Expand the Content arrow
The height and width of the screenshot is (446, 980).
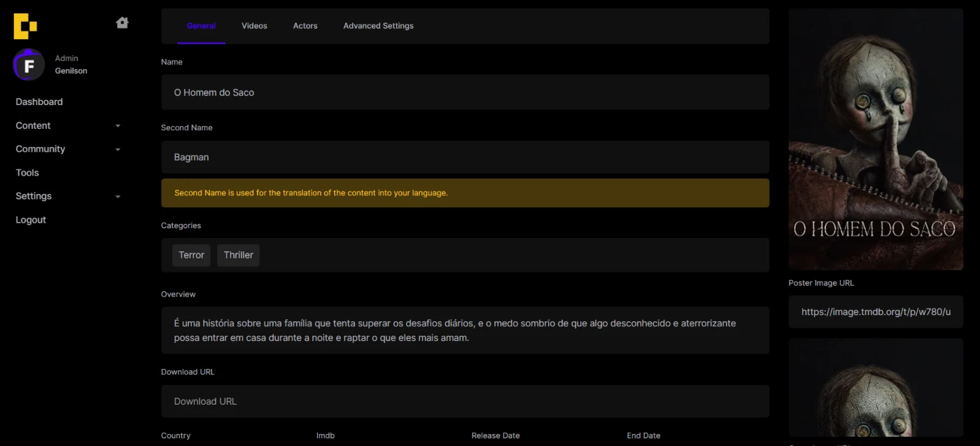coord(118,126)
